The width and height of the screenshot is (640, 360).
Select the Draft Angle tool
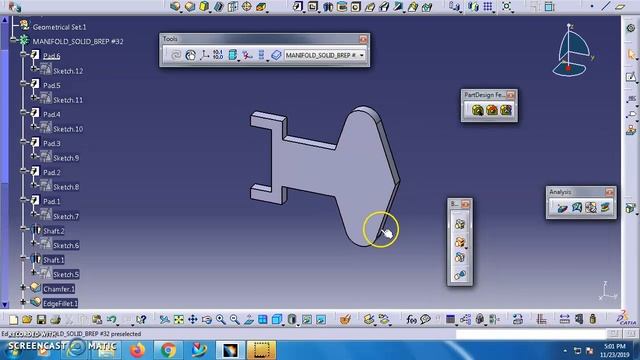point(204,6)
